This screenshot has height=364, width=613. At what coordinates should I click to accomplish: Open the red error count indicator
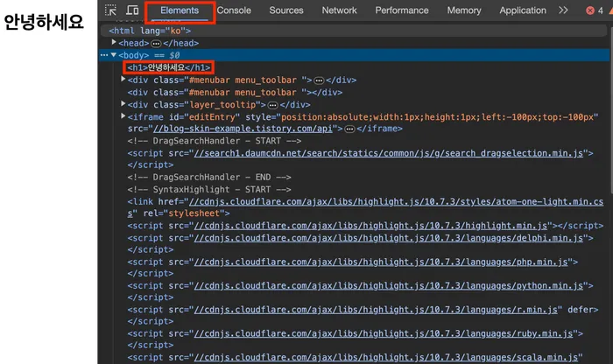click(x=595, y=10)
